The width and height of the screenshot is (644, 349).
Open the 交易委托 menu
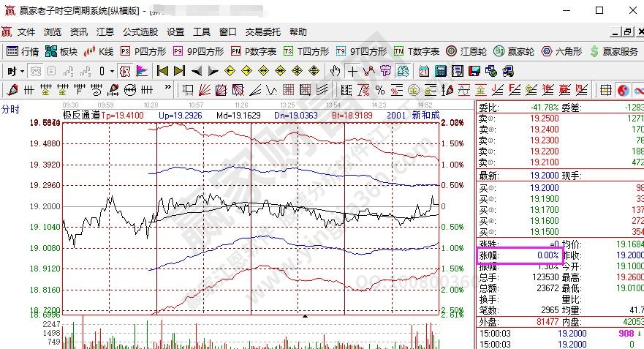262,32
